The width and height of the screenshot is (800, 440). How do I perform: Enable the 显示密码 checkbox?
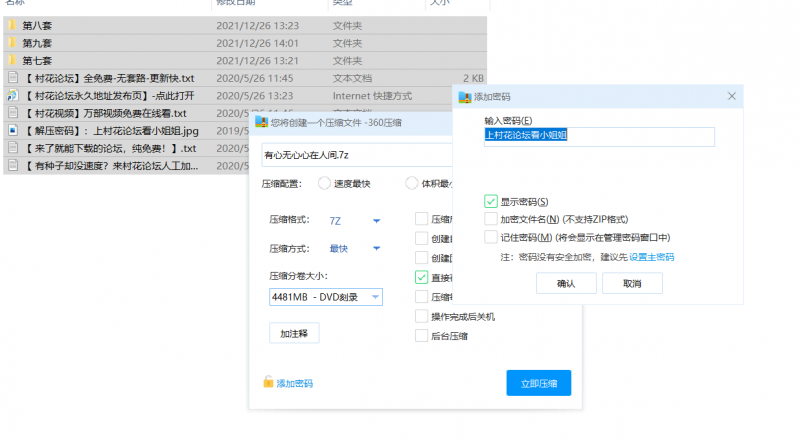pyautogui.click(x=491, y=201)
